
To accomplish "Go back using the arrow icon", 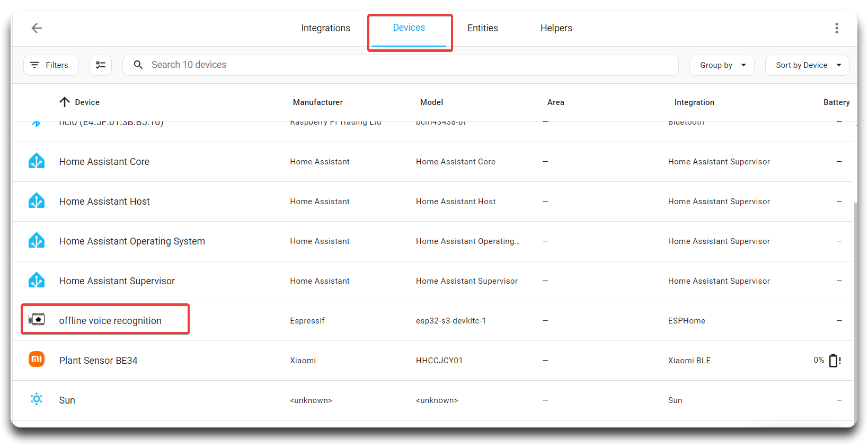I will [37, 28].
